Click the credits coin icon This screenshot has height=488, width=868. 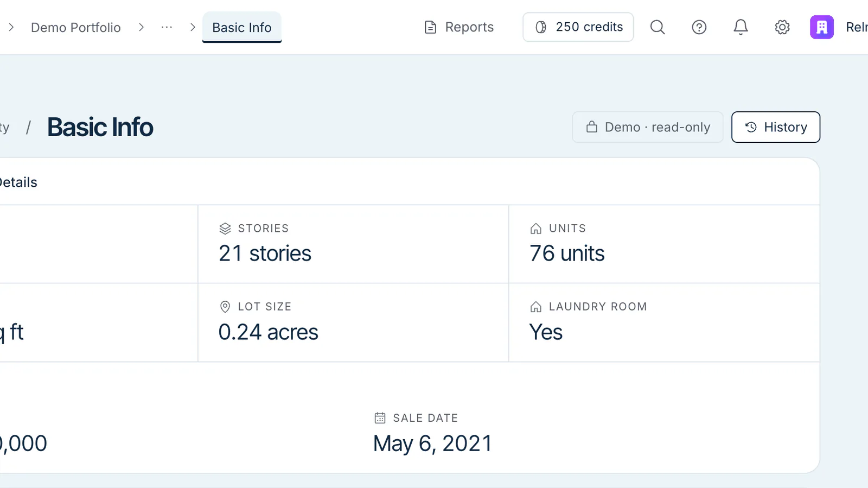tap(541, 27)
